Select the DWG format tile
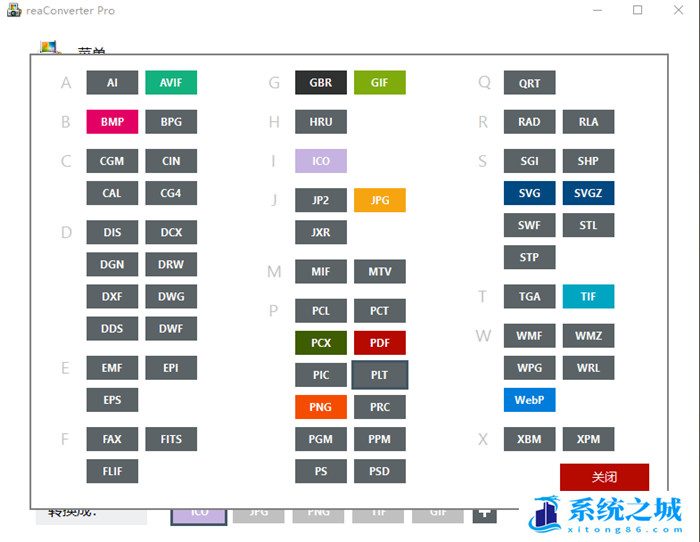Screen dimensions: 700x542 tap(171, 297)
